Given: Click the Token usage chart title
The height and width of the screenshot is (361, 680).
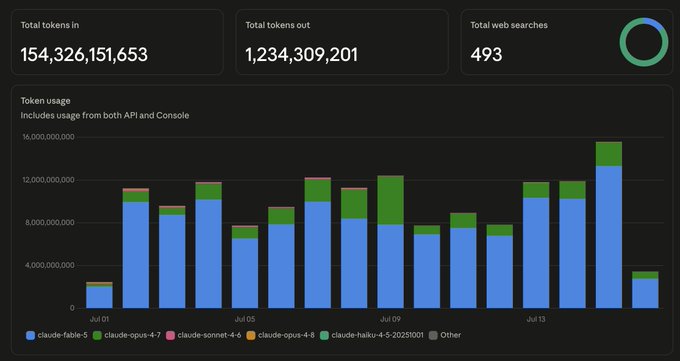Looking at the screenshot, I should pyautogui.click(x=46, y=101).
